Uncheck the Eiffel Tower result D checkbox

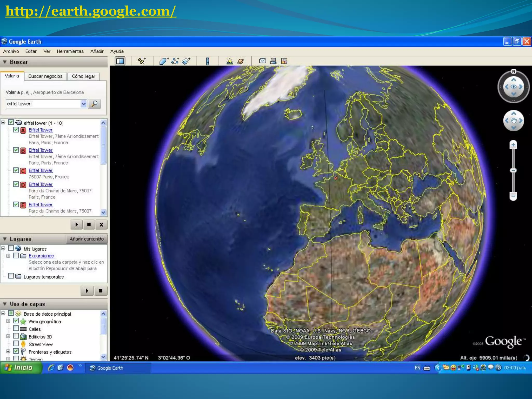(x=16, y=184)
